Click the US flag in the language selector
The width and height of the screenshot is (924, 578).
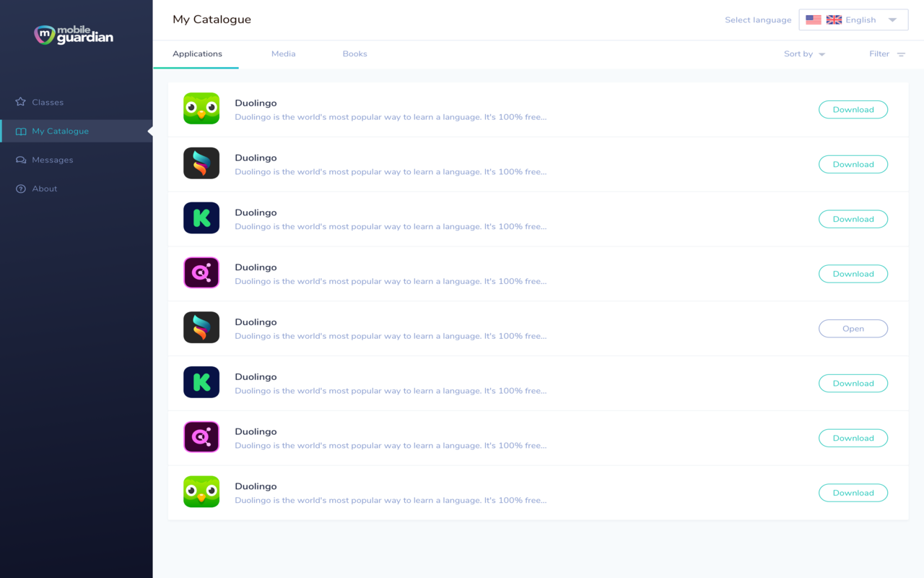[814, 20]
